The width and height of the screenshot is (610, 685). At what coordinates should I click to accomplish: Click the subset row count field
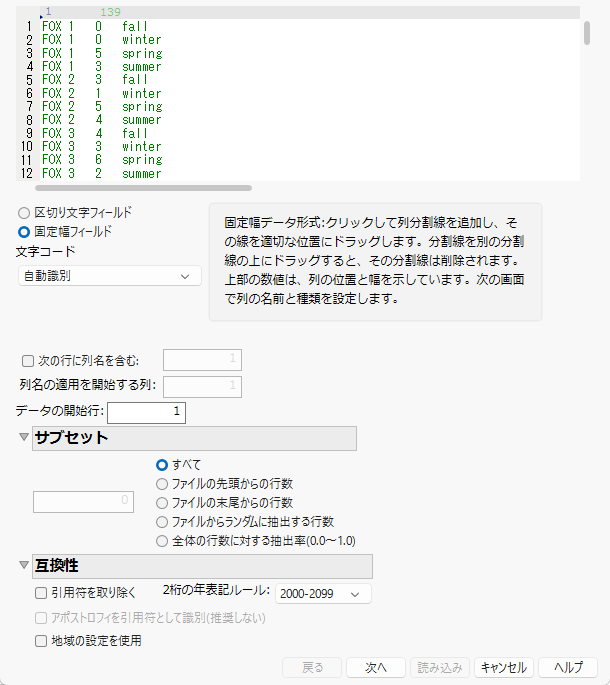click(x=83, y=502)
